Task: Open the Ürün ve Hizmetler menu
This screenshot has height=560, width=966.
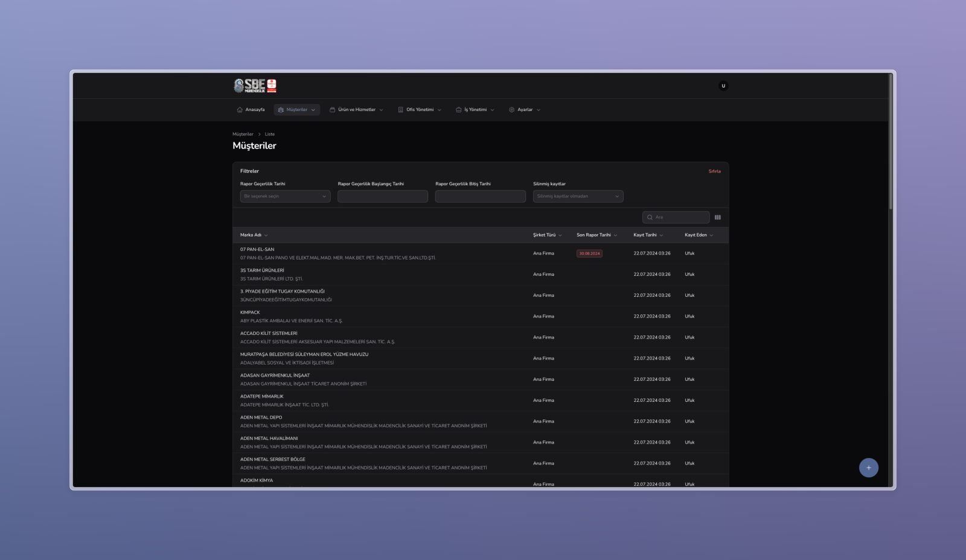Action: point(356,110)
